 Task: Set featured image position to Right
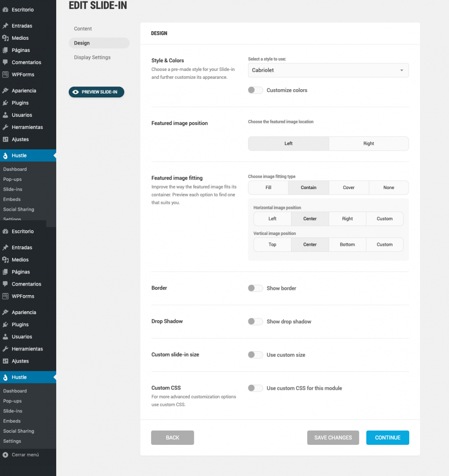point(369,143)
